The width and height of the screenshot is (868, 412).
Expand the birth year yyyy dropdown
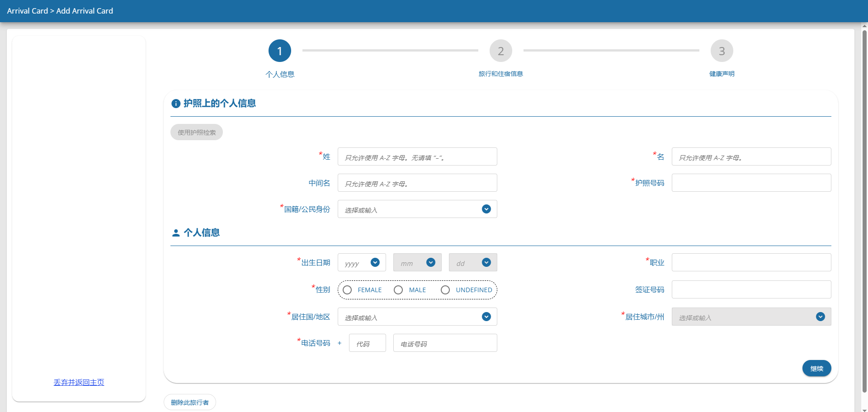[x=375, y=262]
